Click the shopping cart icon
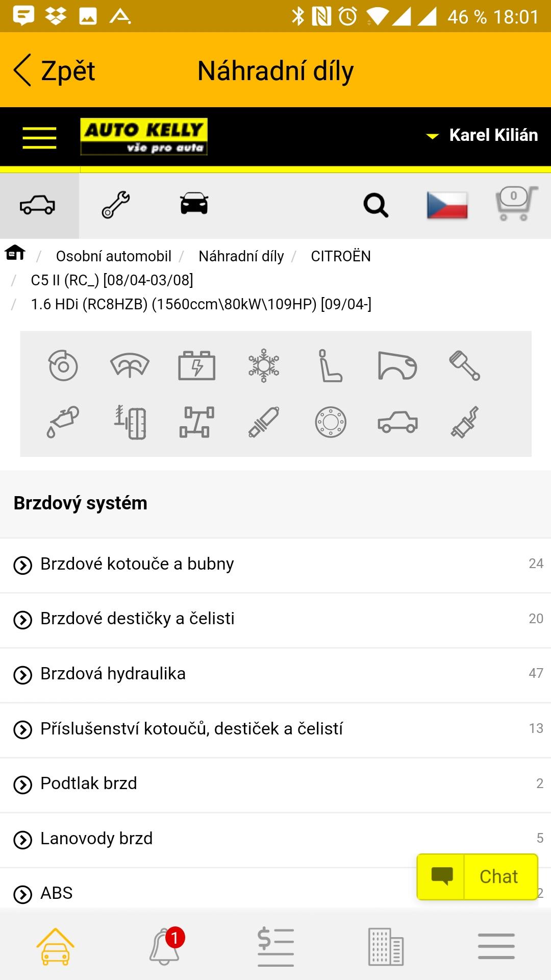The image size is (551, 980). [x=516, y=204]
